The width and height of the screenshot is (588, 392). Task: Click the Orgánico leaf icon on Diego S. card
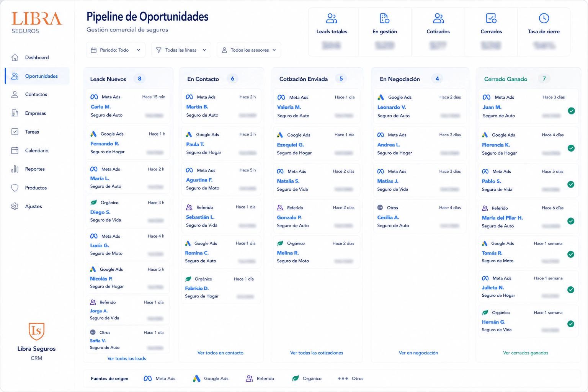pyautogui.click(x=93, y=203)
